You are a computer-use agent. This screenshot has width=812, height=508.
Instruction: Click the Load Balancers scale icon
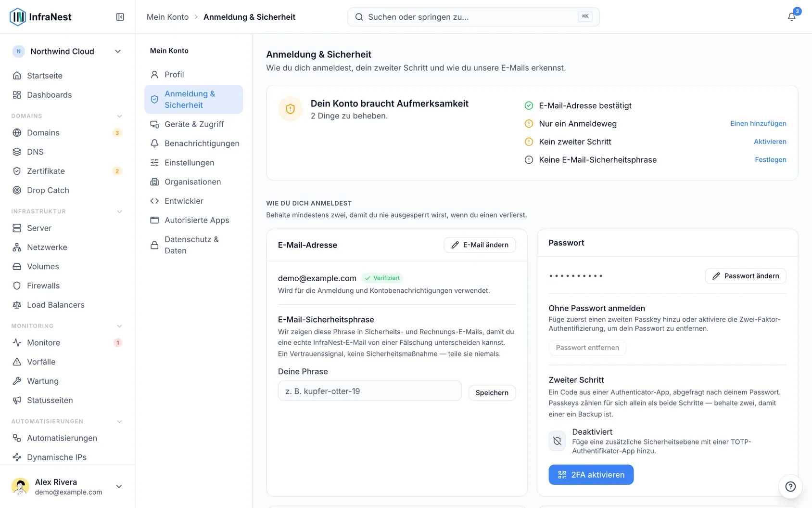(x=17, y=305)
